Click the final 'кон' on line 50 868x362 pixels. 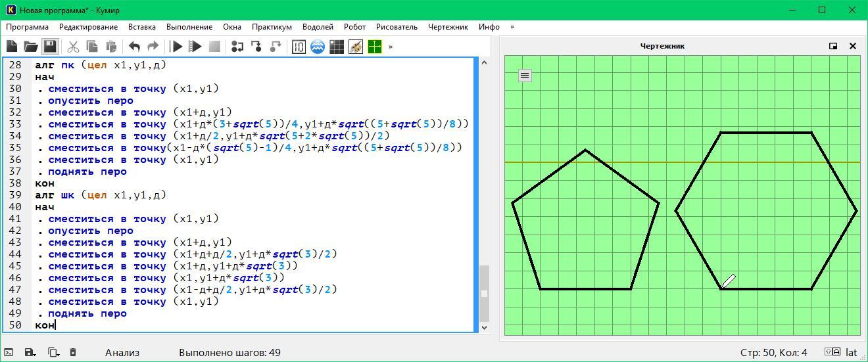click(45, 325)
